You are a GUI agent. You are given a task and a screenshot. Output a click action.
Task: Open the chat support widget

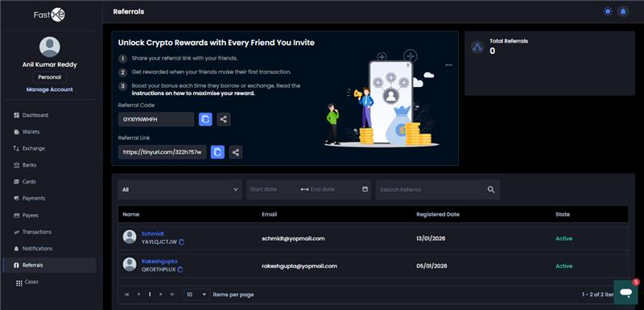(x=626, y=292)
